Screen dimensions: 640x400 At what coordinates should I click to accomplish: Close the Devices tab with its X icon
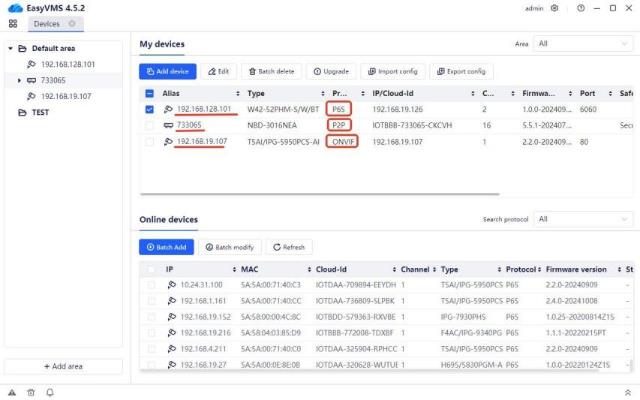[73, 23]
